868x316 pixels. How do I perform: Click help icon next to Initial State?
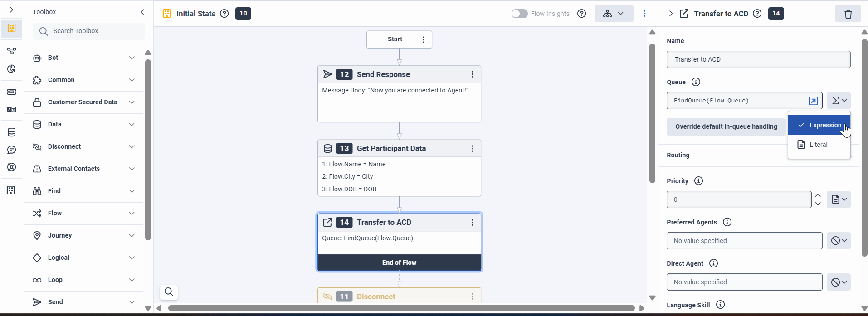(224, 14)
